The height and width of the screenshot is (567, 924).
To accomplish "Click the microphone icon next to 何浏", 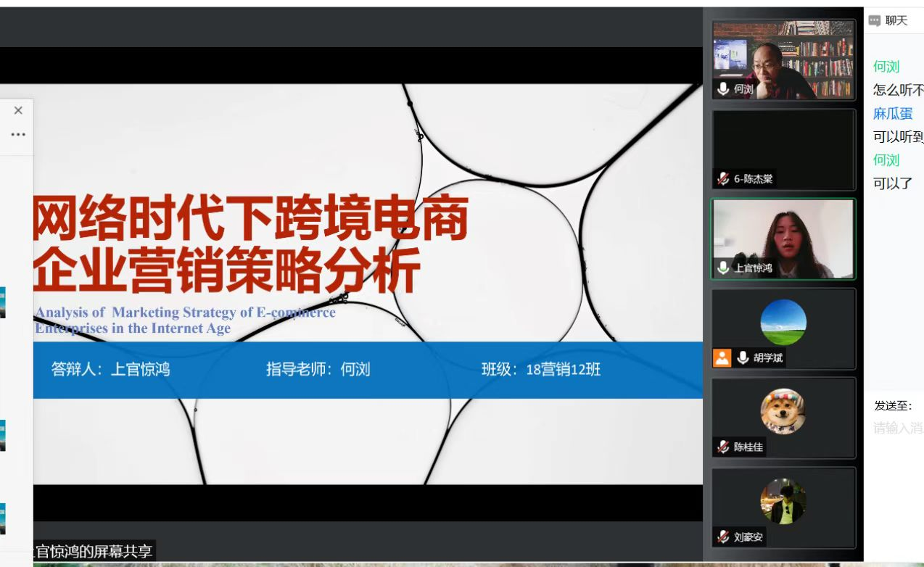I will (723, 89).
